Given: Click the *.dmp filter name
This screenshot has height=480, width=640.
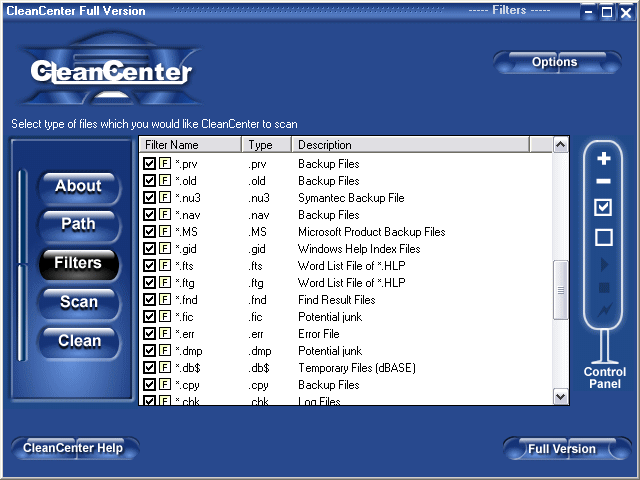Looking at the screenshot, I should tap(189, 351).
